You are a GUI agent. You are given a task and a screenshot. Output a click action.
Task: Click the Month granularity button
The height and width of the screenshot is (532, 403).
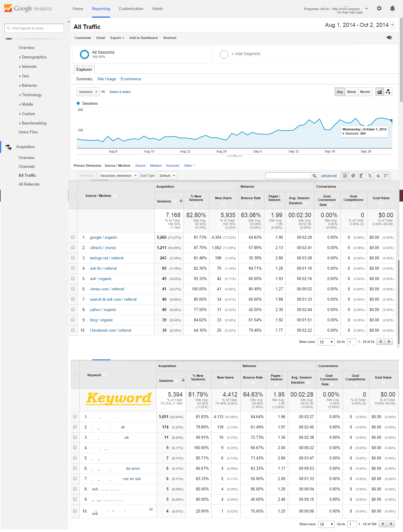click(x=365, y=92)
